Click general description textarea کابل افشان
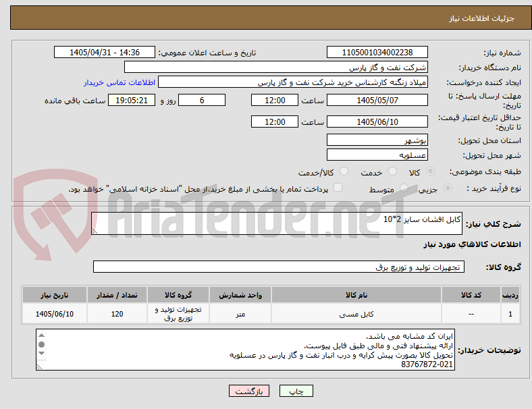 277,223
